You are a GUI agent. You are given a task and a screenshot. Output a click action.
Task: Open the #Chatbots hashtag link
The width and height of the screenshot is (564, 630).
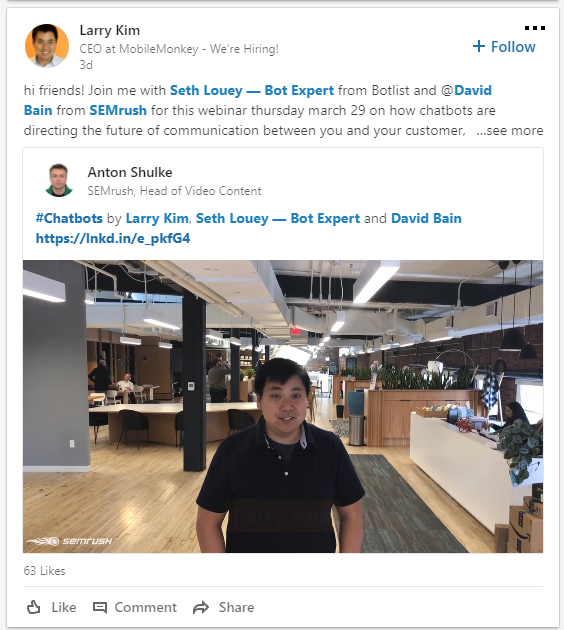(x=69, y=218)
